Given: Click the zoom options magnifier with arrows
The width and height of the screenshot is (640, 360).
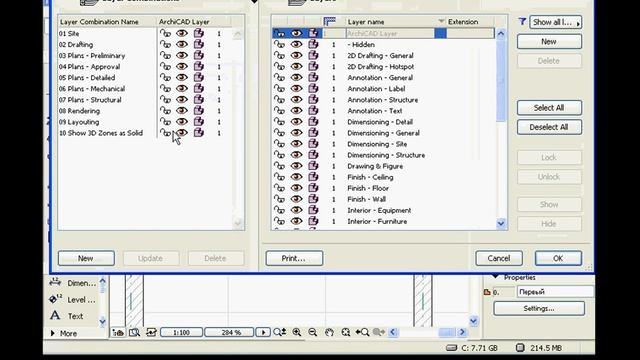Looking at the screenshot, I should click(x=280, y=332).
